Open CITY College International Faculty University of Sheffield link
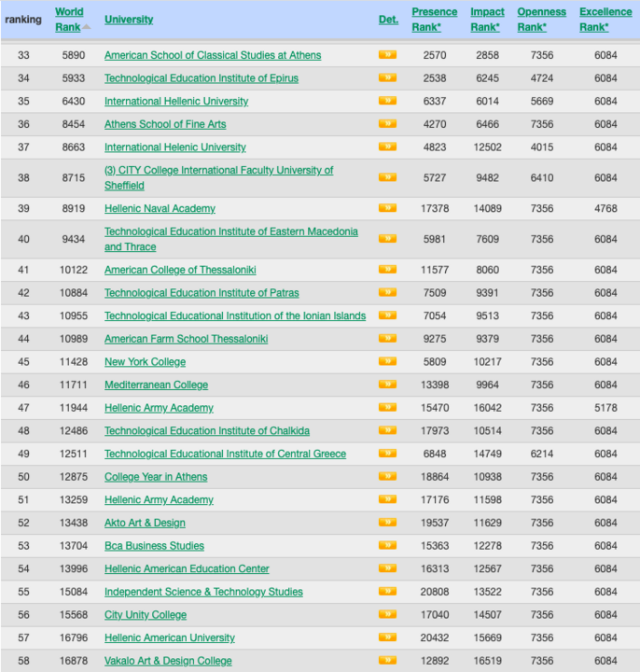640x672 pixels. pos(218,178)
